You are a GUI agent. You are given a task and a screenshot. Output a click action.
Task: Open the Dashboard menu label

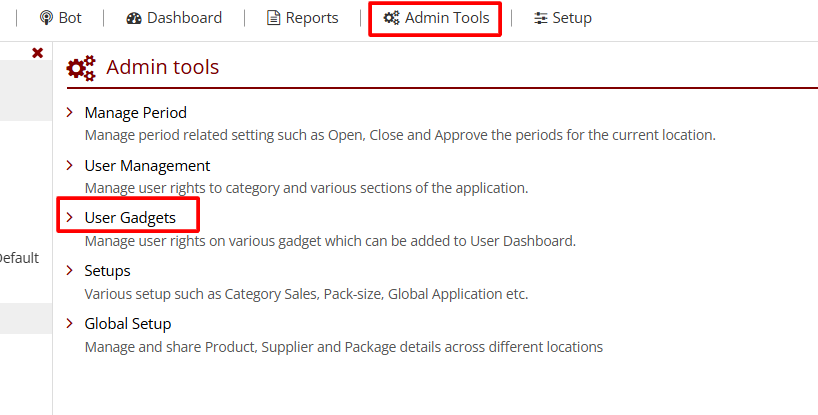[x=184, y=18]
